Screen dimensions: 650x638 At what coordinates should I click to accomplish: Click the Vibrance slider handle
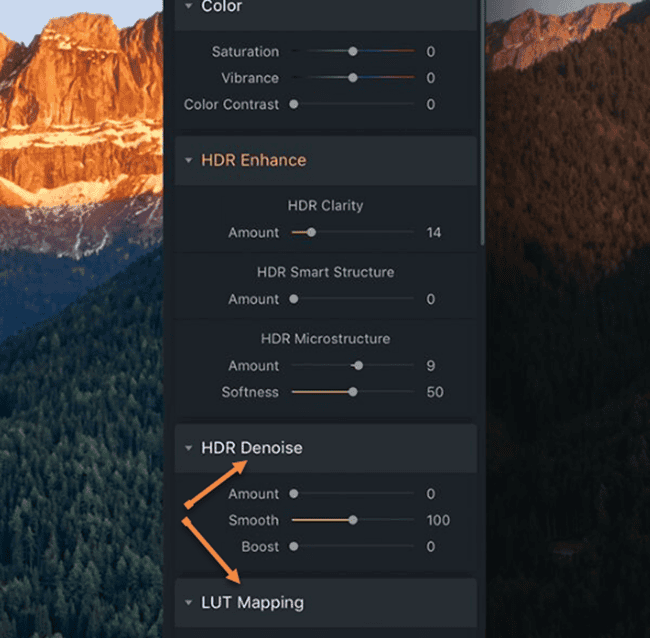coord(353,78)
